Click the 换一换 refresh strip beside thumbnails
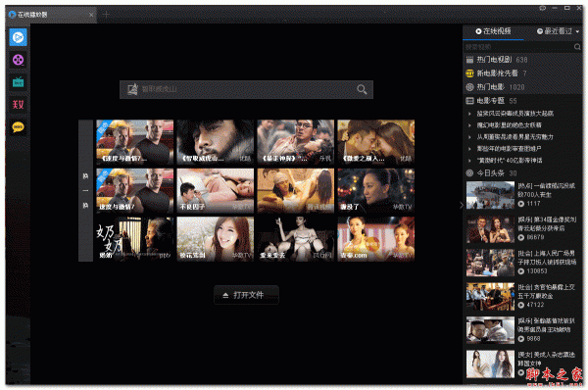 (85, 190)
